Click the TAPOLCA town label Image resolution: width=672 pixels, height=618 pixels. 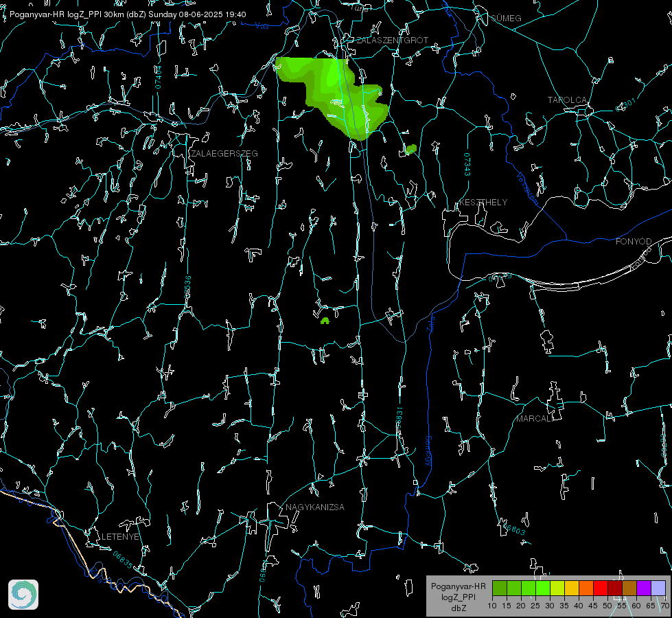pyautogui.click(x=567, y=100)
